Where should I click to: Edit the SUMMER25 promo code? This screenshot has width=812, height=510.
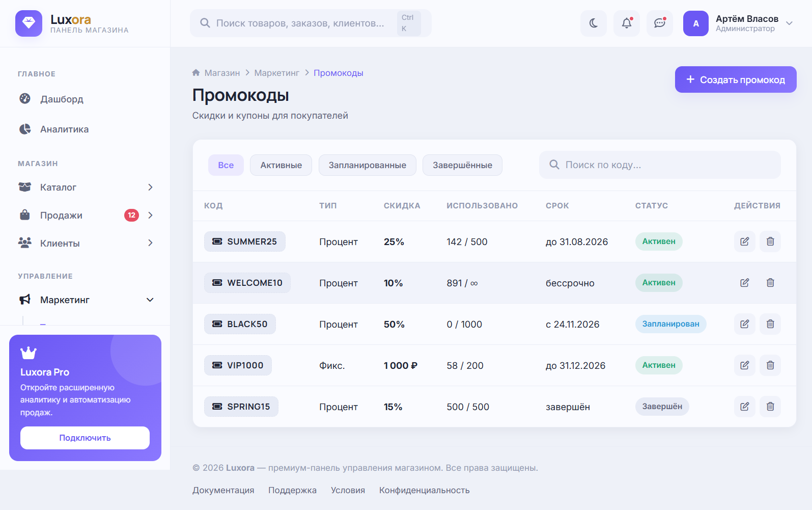(745, 241)
